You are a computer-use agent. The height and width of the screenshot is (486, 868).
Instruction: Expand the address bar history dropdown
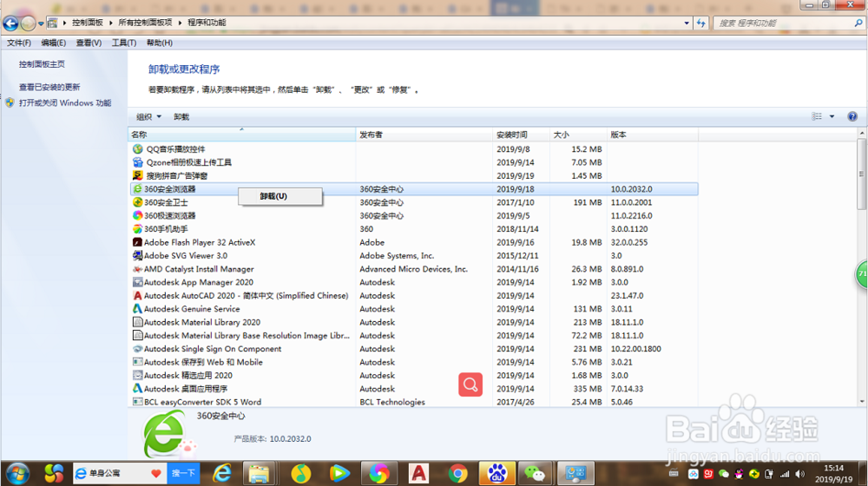pyautogui.click(x=687, y=23)
